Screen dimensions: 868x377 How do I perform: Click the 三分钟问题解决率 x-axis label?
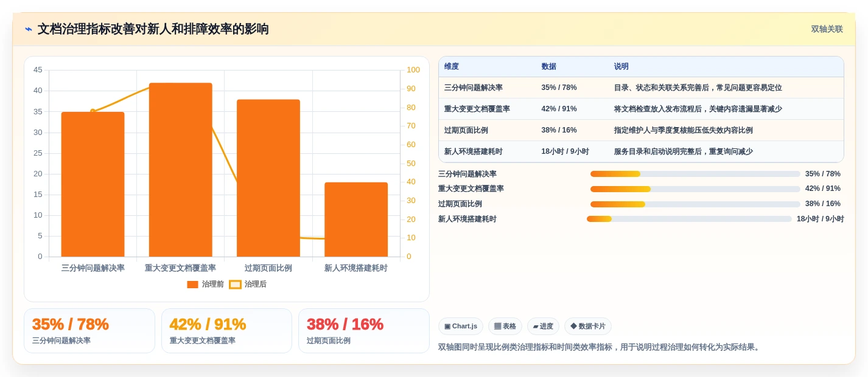point(93,268)
